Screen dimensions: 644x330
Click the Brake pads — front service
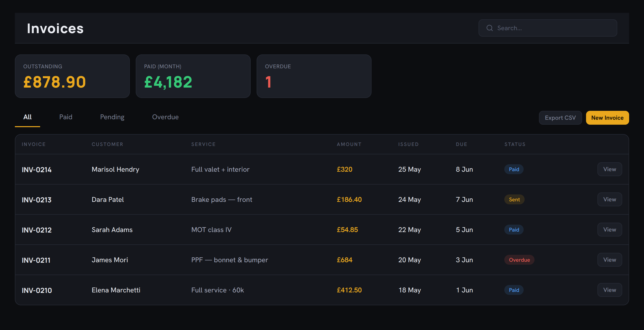tap(222, 200)
